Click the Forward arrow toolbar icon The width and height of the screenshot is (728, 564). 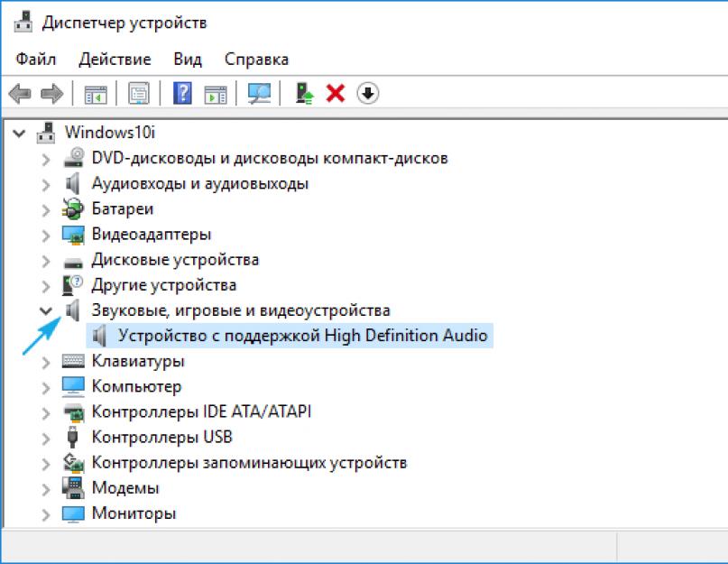[x=52, y=94]
